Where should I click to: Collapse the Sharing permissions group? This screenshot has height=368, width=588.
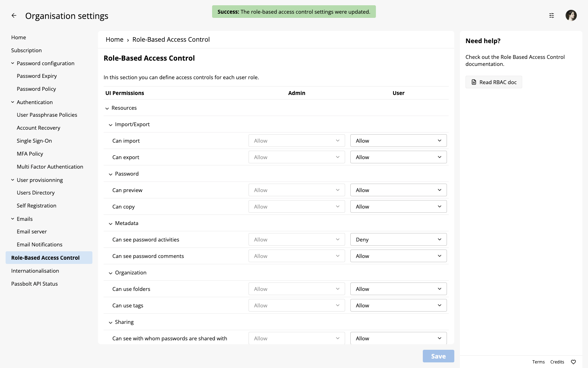pyautogui.click(x=111, y=322)
